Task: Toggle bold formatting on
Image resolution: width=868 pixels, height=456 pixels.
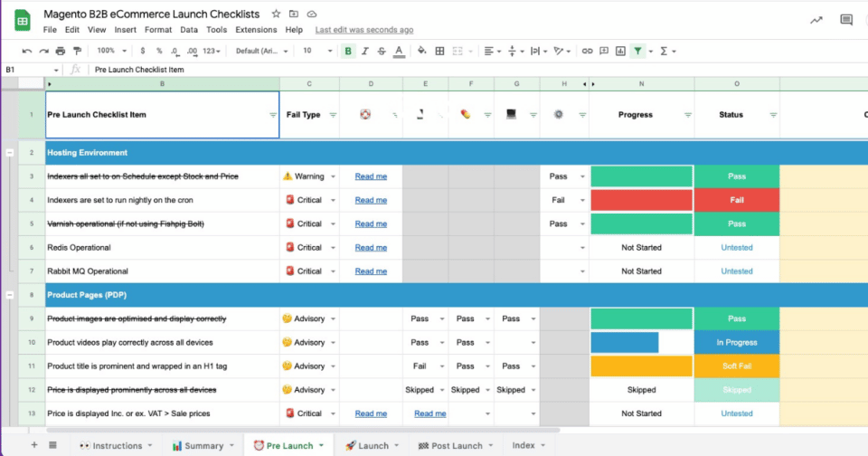Action: point(348,51)
